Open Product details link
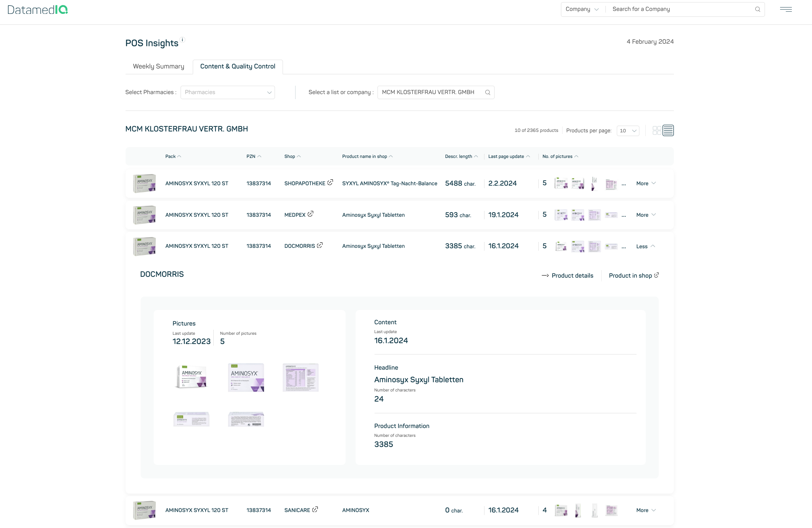Image resolution: width=812 pixels, height=528 pixels. pyautogui.click(x=567, y=276)
